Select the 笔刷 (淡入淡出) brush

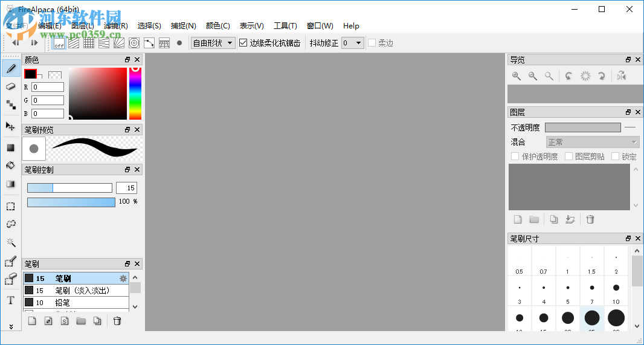[76, 291]
